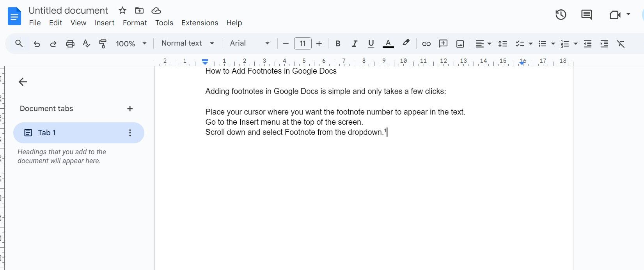Decrease font size with minus button
The image size is (644, 270).
(286, 44)
